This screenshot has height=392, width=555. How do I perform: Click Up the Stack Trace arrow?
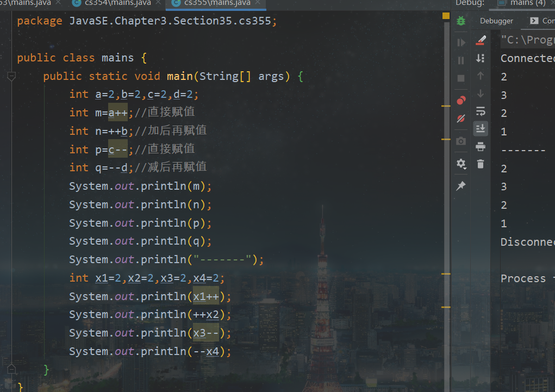[481, 76]
